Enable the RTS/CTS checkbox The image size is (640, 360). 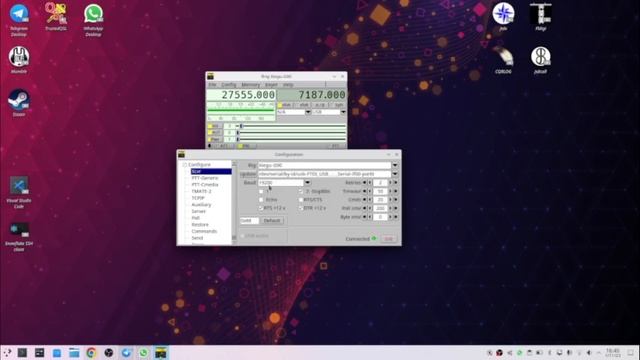coord(301,200)
